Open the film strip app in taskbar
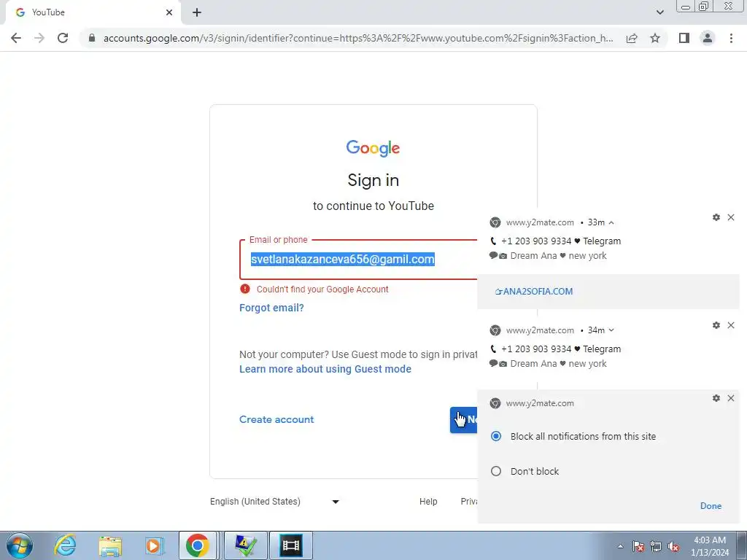Screen dimensions: 747x560 point(291,545)
